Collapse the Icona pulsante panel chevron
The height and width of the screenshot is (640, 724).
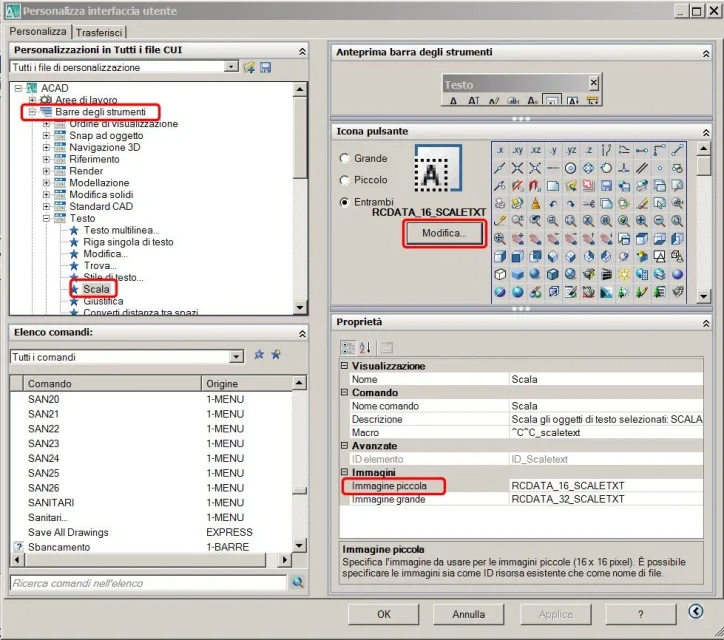point(706,133)
